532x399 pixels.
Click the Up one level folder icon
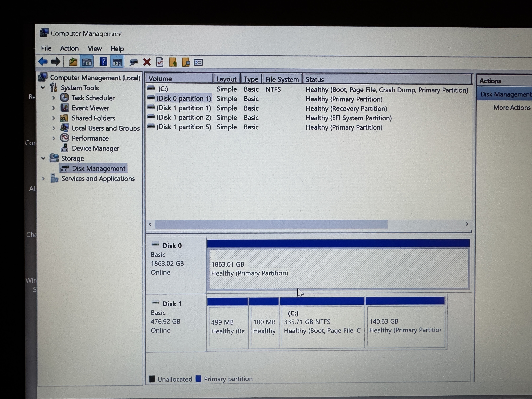tap(73, 62)
